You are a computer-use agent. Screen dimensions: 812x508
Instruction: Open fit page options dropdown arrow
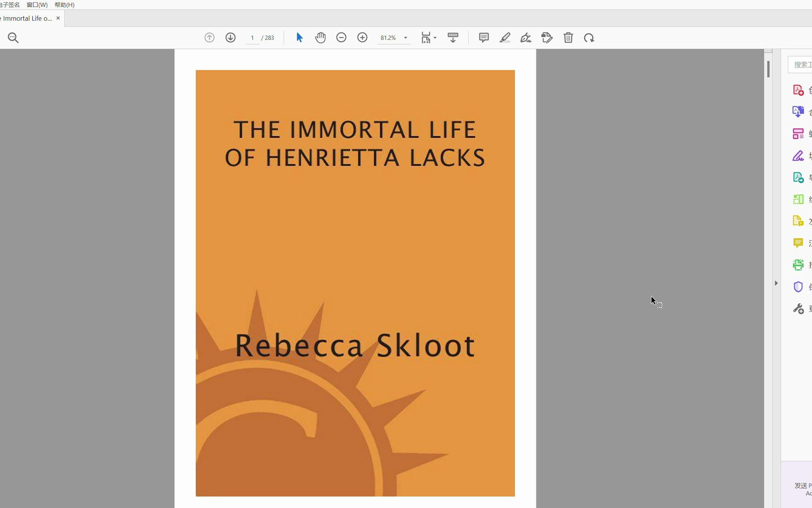point(435,38)
